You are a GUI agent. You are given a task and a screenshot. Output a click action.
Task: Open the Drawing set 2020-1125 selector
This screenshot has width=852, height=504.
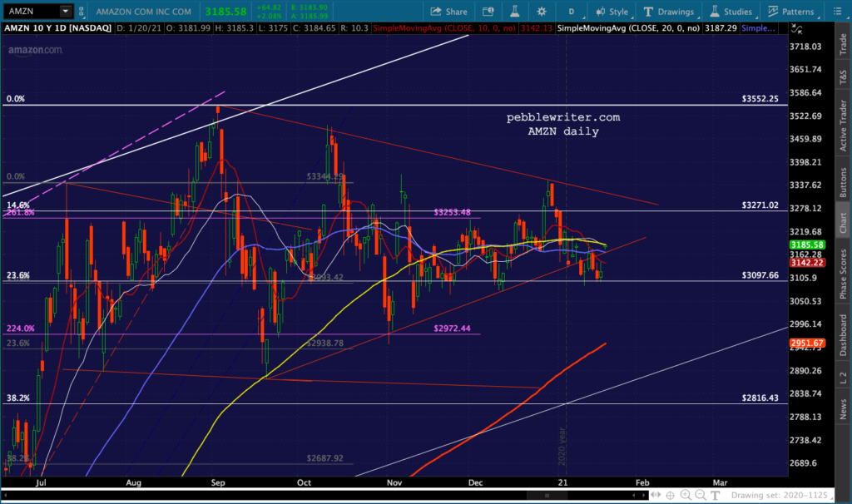click(782, 495)
